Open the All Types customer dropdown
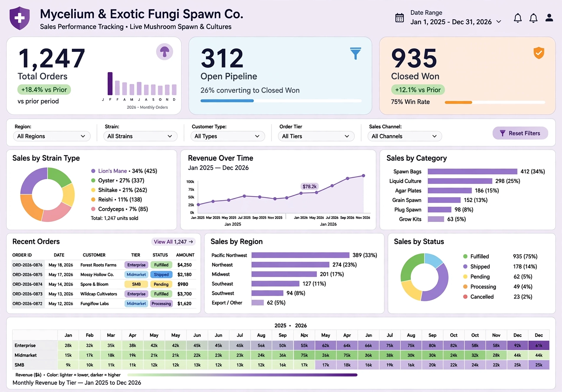 pyautogui.click(x=228, y=136)
